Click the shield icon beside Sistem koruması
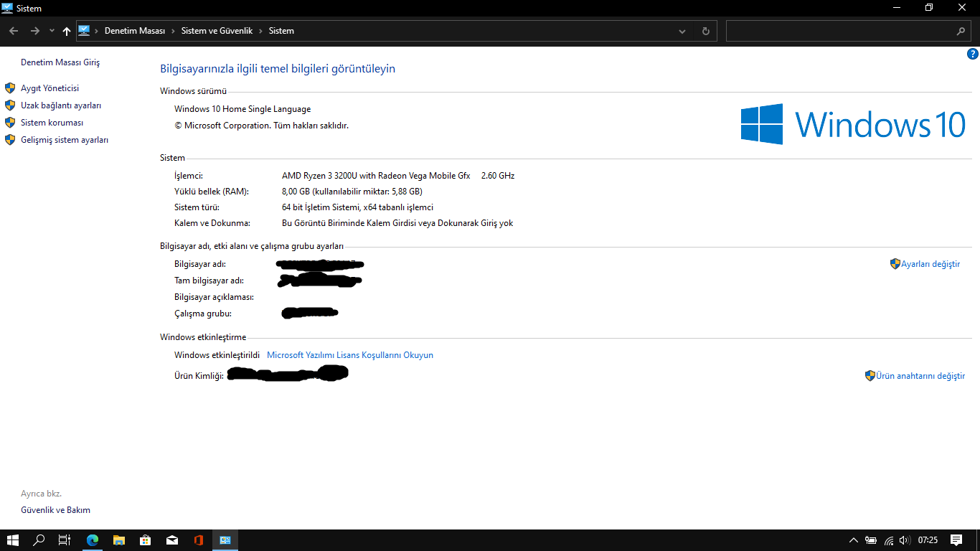The width and height of the screenshot is (980, 551). 10,123
